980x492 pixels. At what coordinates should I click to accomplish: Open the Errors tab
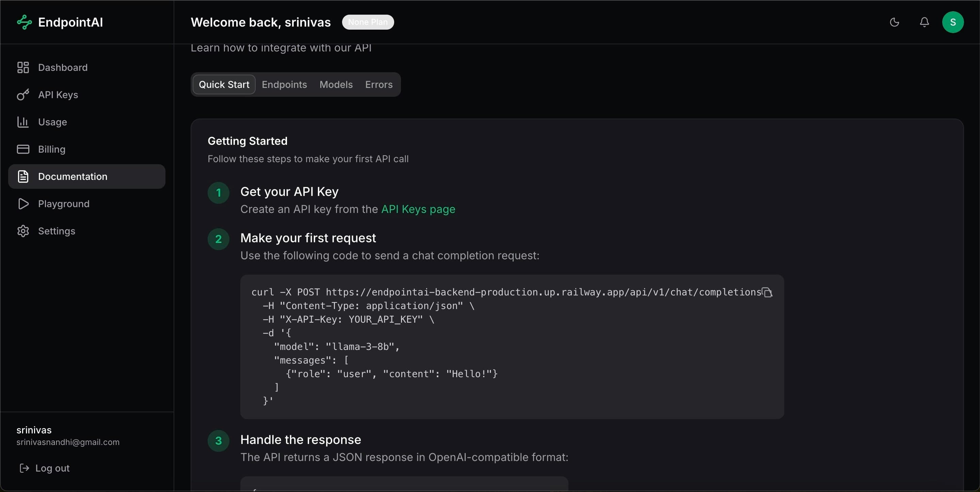point(379,84)
